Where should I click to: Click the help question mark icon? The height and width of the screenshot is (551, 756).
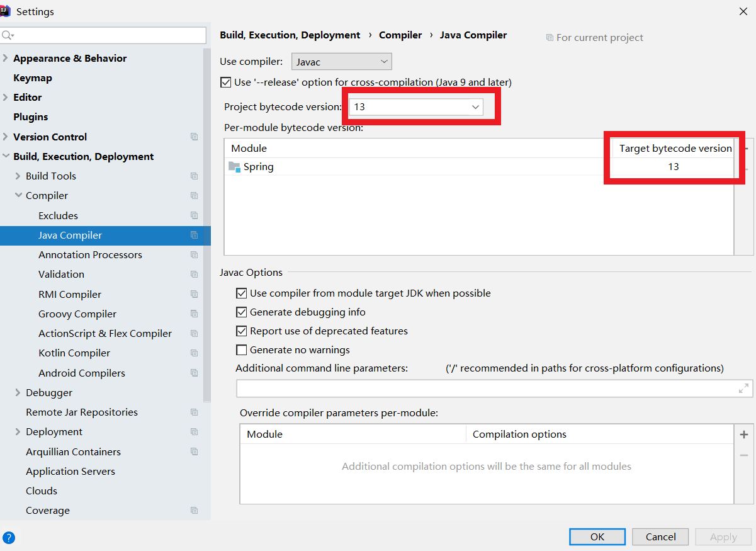pyautogui.click(x=9, y=538)
